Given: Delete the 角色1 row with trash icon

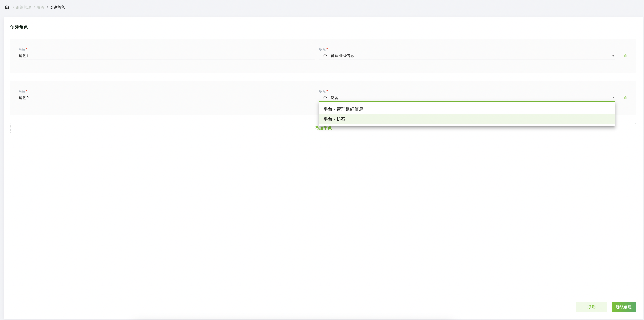Looking at the screenshot, I should pos(626,56).
